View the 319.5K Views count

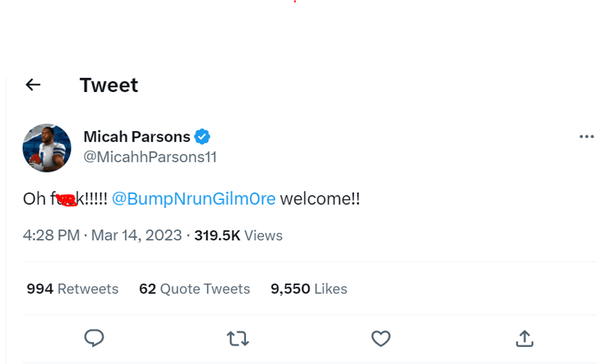pos(238,235)
